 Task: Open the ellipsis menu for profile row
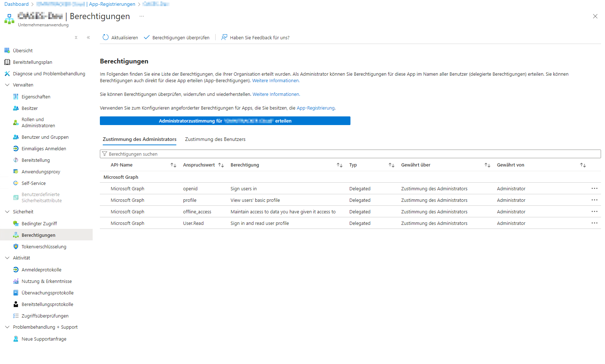point(595,200)
